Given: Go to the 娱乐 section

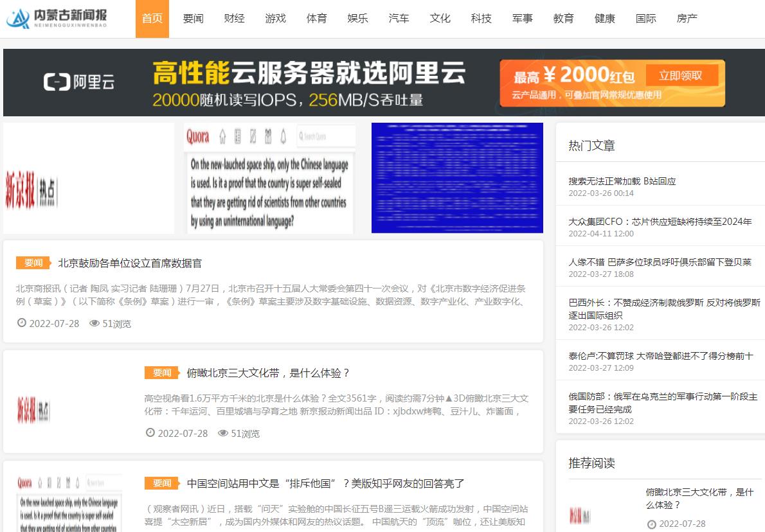Looking at the screenshot, I should tap(357, 19).
